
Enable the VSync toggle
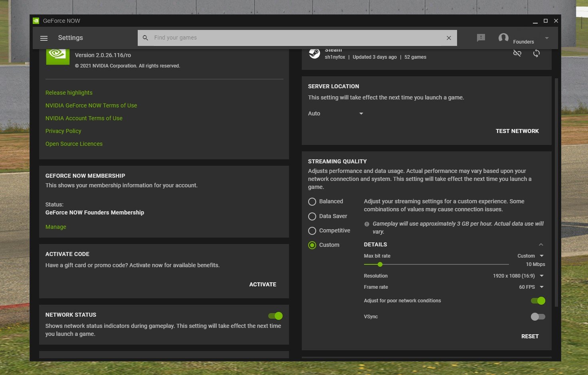tap(538, 317)
